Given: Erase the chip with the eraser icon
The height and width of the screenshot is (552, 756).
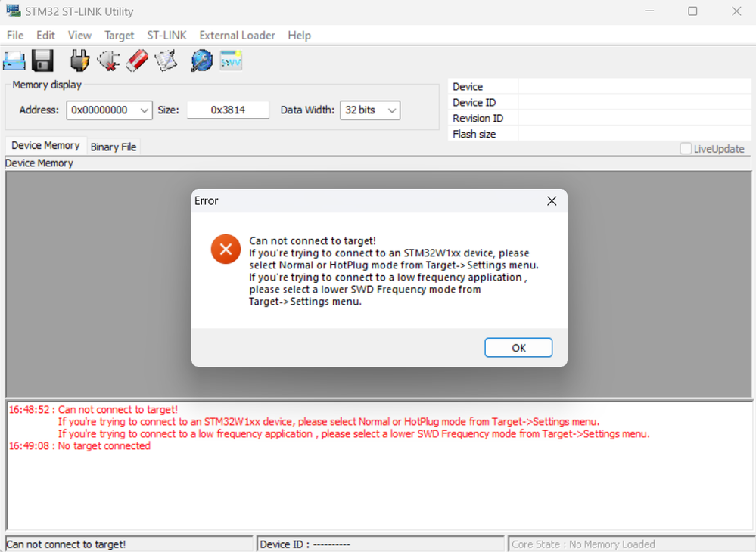Looking at the screenshot, I should pos(137,60).
